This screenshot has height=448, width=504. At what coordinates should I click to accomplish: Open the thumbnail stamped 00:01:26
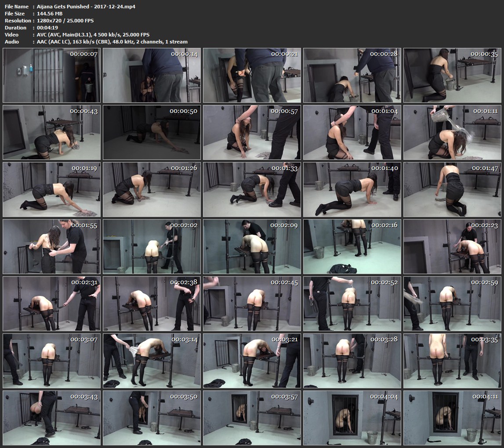152,190
